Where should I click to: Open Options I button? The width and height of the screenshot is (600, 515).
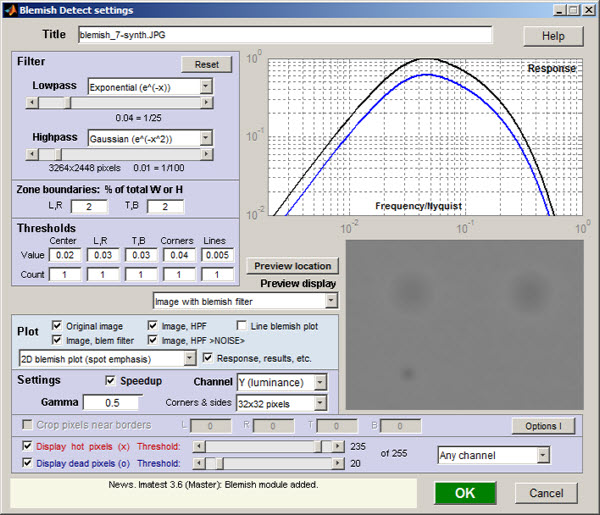(543, 426)
